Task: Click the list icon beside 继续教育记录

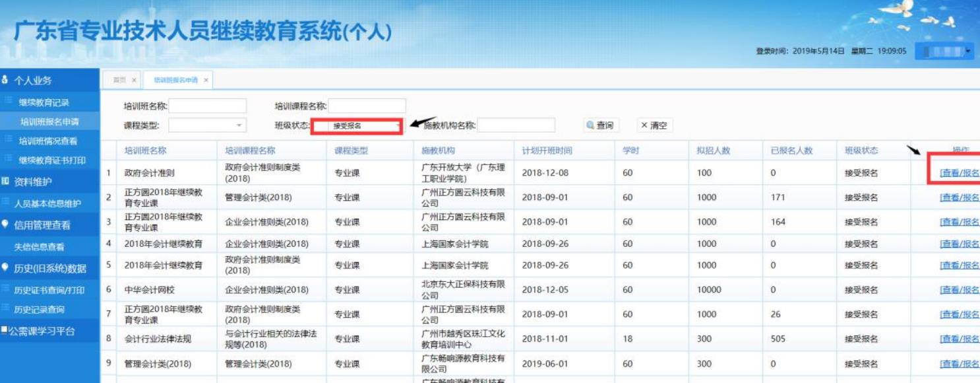Action: [9, 102]
